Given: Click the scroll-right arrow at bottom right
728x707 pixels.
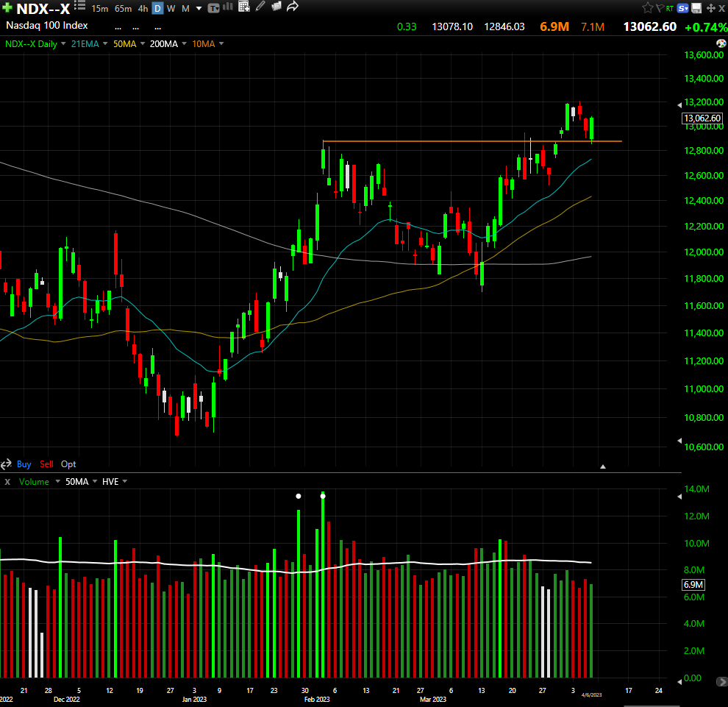Looking at the screenshot, I should tap(722, 681).
